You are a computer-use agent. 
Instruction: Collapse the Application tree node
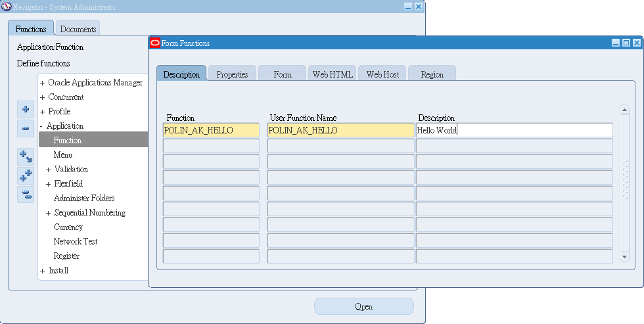[41, 126]
